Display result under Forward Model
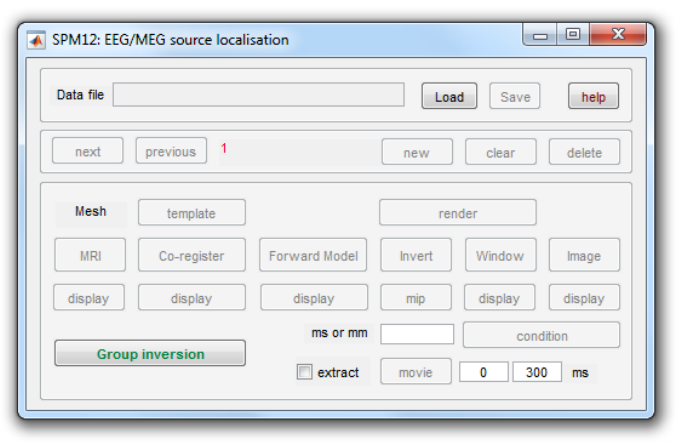This screenshot has width=681, height=444. [314, 298]
